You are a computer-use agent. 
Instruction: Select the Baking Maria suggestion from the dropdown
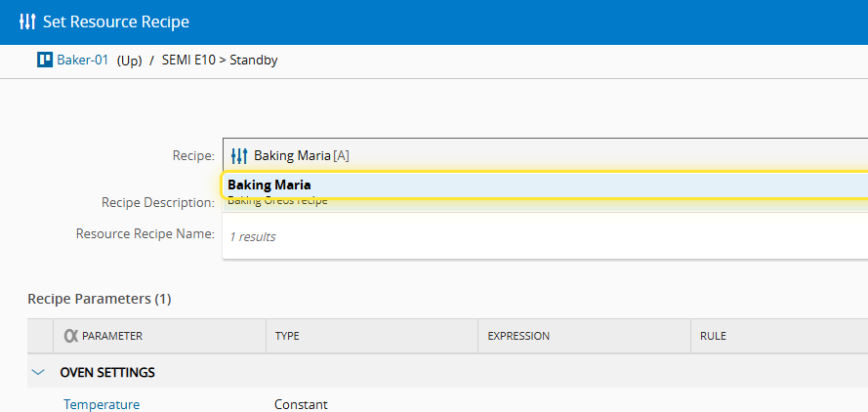[269, 185]
